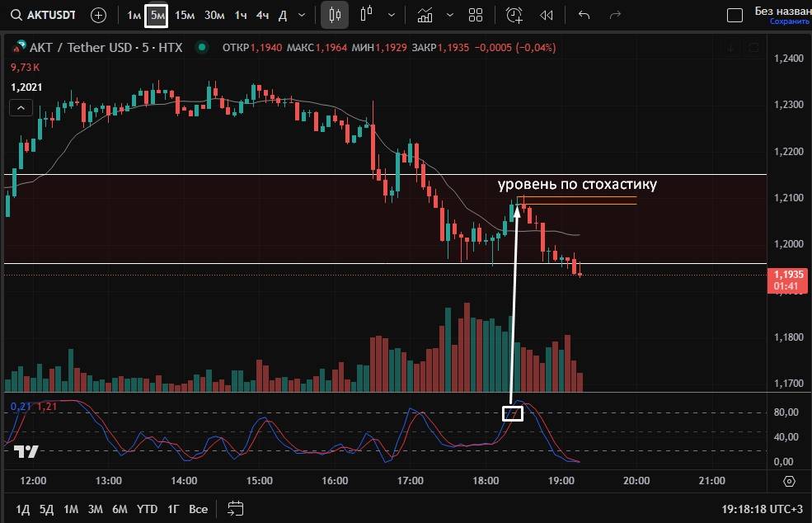
Task: Open go-to-date calendar icon
Action: 236,508
